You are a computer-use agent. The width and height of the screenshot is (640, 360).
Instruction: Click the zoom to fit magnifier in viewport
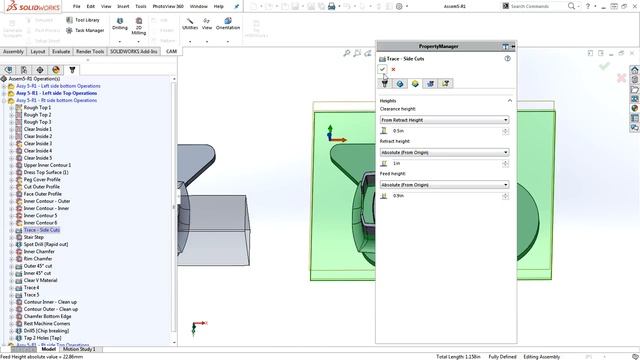[x=347, y=53]
